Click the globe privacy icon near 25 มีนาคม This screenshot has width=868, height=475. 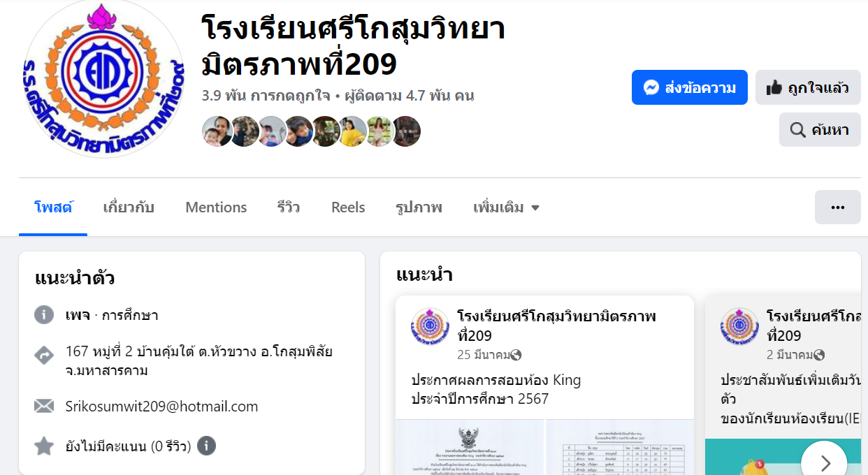click(x=516, y=355)
